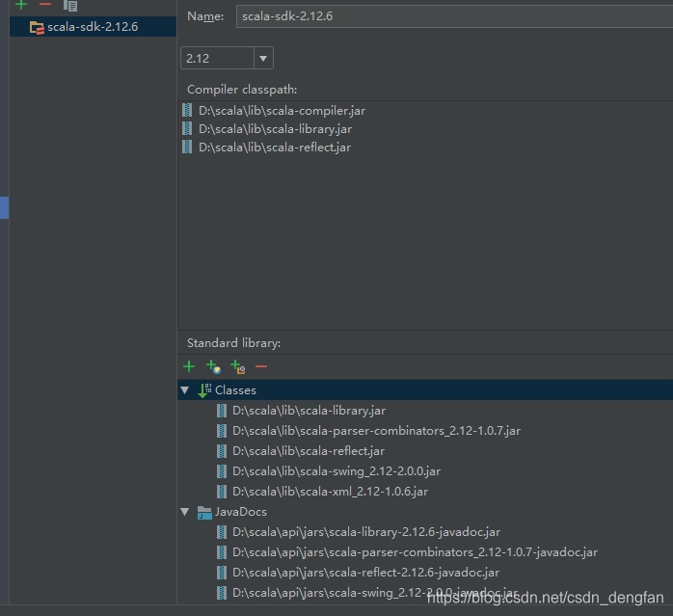Collapse the JavaDocs tree node
This screenshot has height=616, width=673.
click(185, 512)
